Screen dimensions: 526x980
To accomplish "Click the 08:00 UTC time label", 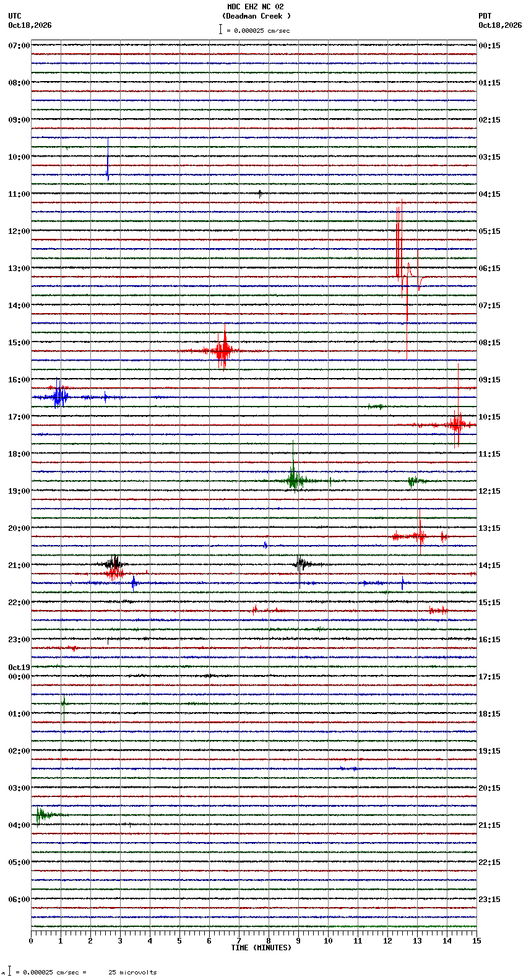I will tap(19, 83).
